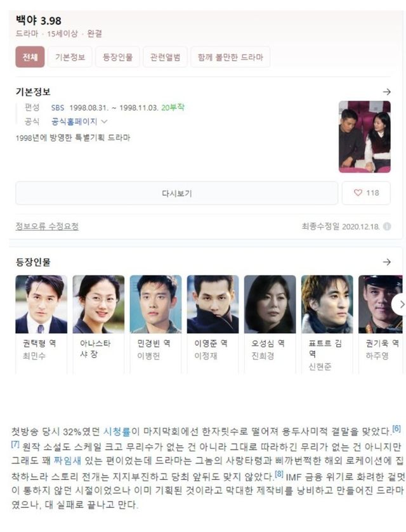Image resolution: width=406 pixels, height=532 pixels.
Task: Click the 다시보기 button
Action: click(x=176, y=193)
